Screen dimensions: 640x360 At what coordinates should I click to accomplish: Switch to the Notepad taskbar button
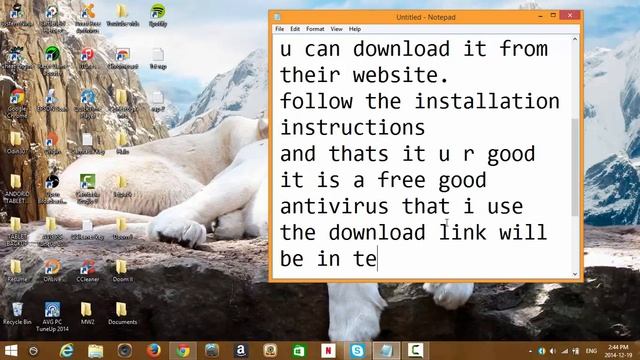pos(386,351)
